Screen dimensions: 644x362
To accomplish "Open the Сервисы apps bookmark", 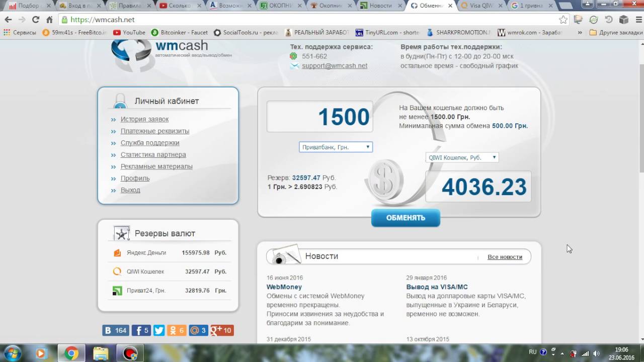I will coord(20,32).
